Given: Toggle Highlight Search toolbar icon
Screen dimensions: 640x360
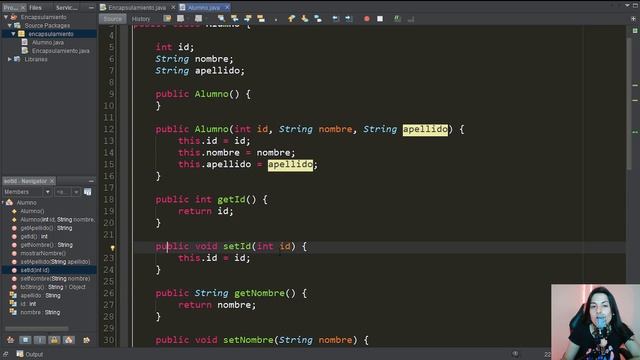Looking at the screenshot, I should tap(261, 19).
